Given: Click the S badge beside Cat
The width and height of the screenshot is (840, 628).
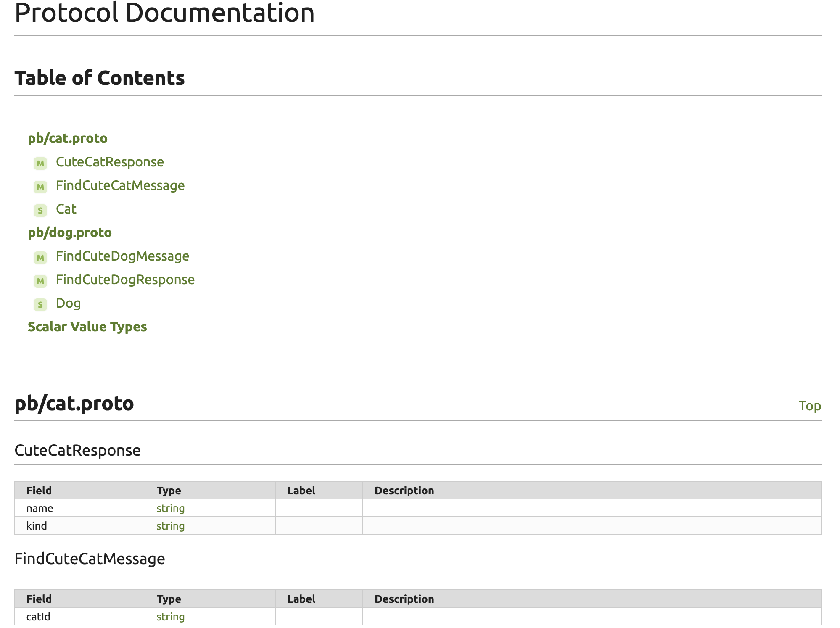Looking at the screenshot, I should point(40,210).
